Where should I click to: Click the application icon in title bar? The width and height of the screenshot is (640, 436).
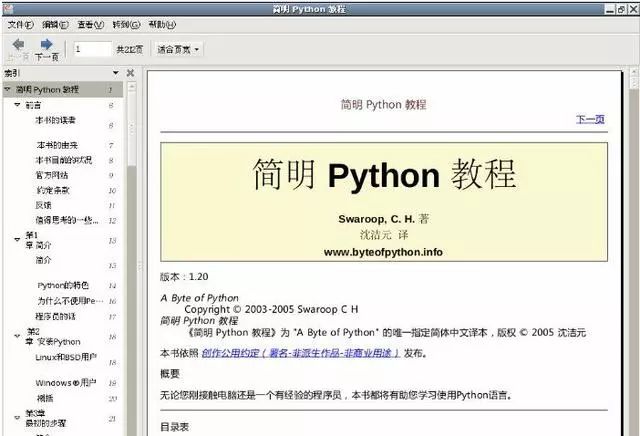coord(8,9)
